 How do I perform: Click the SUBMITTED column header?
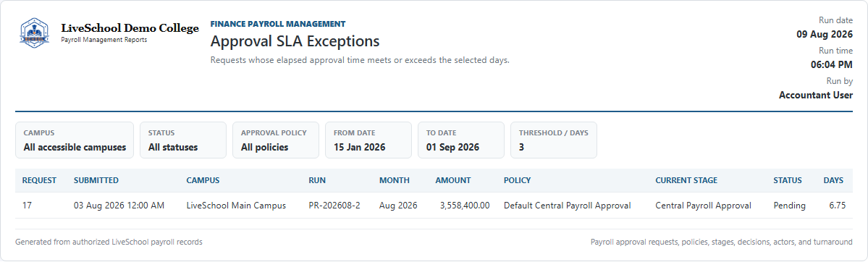pos(96,180)
